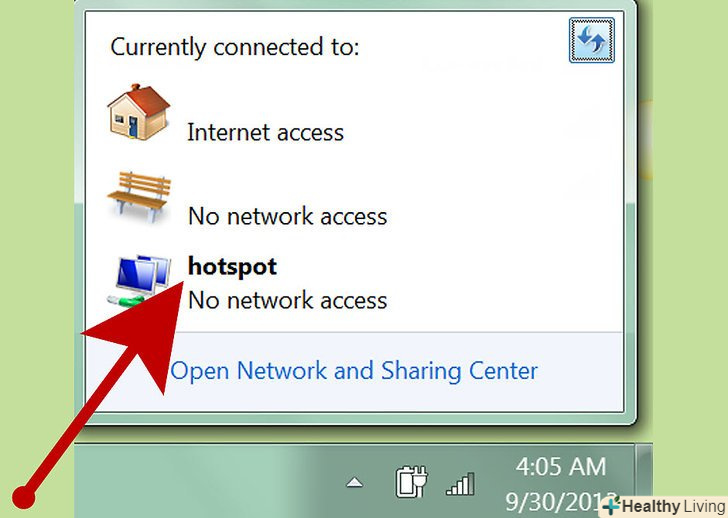Click the refresh network list icon
Screen dimensions: 728x518
592,40
